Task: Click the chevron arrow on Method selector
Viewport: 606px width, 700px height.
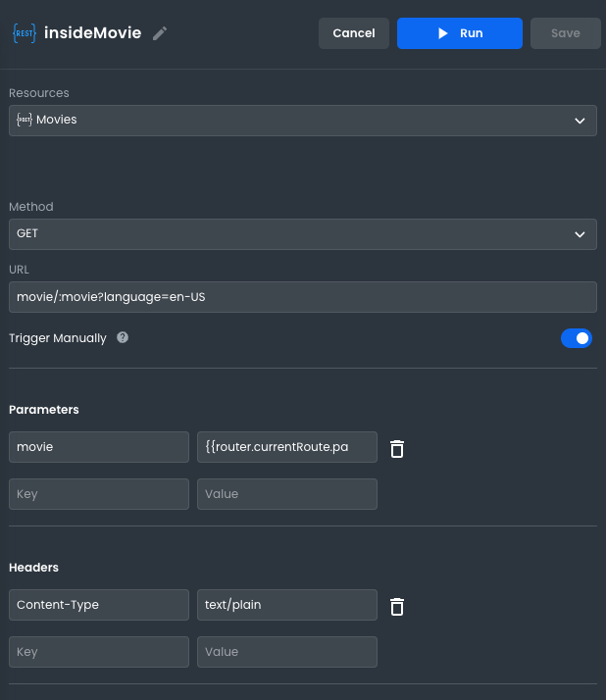Action: 579,234
